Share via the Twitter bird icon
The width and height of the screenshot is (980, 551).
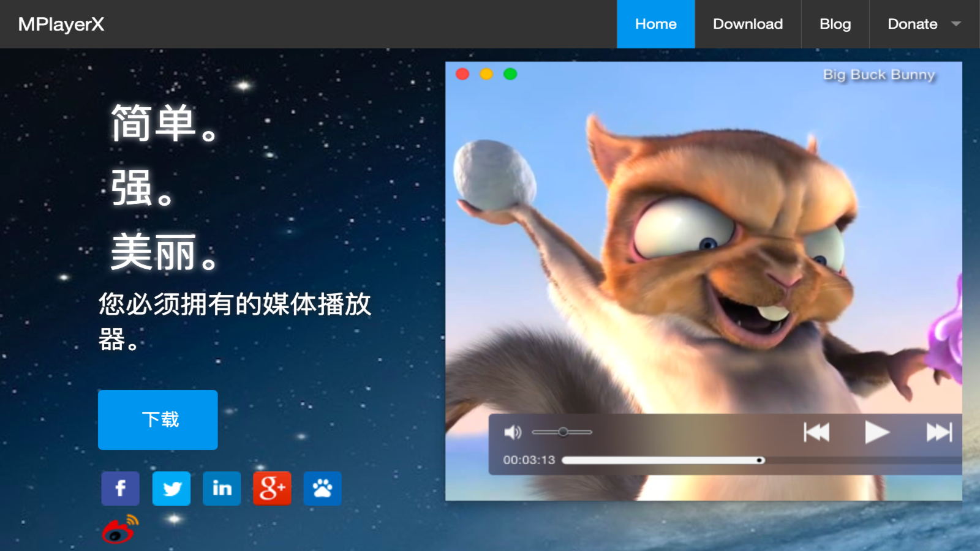pyautogui.click(x=171, y=488)
